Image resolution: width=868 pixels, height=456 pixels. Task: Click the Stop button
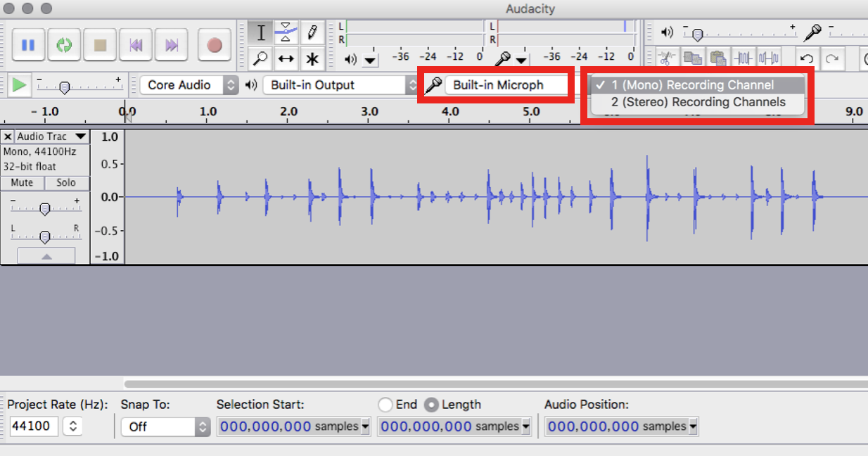click(x=100, y=46)
